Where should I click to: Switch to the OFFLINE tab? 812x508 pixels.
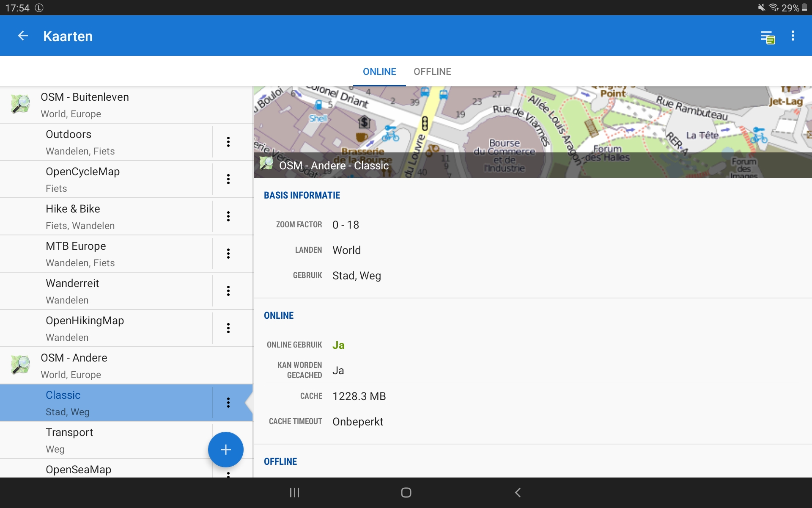tap(432, 72)
